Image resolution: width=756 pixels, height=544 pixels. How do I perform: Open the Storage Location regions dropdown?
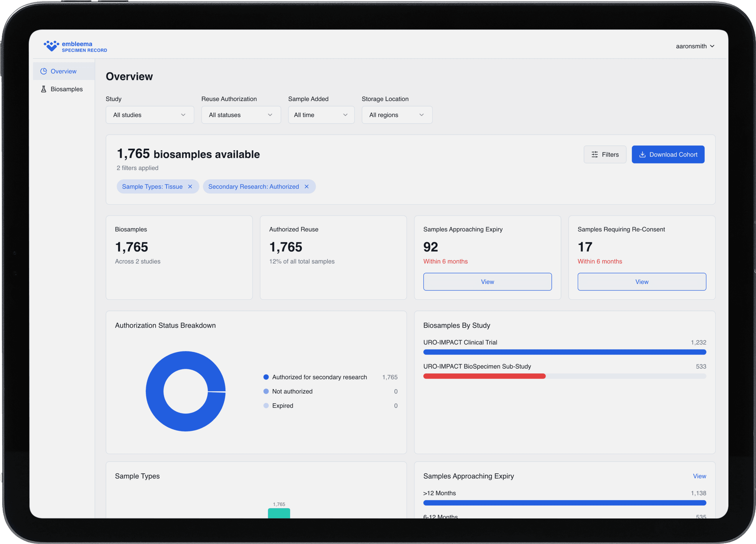397,115
